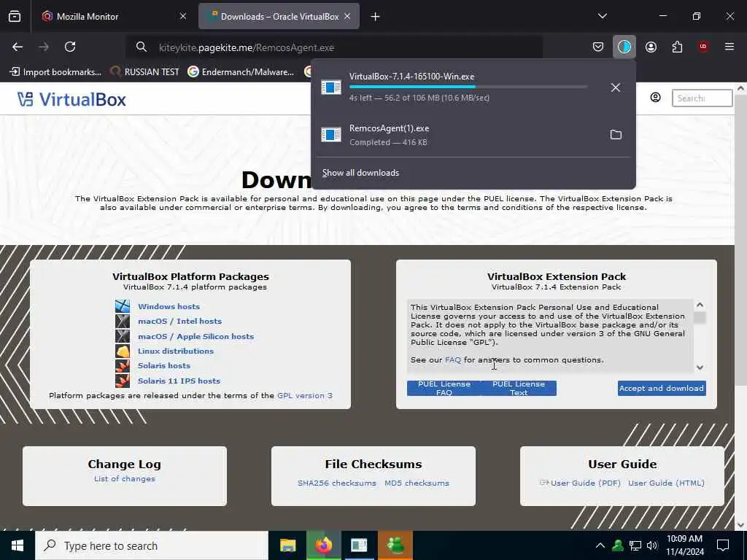Viewport: 747px width, 560px height.
Task: Open the taskbar app with window icon
Action: pos(359,545)
